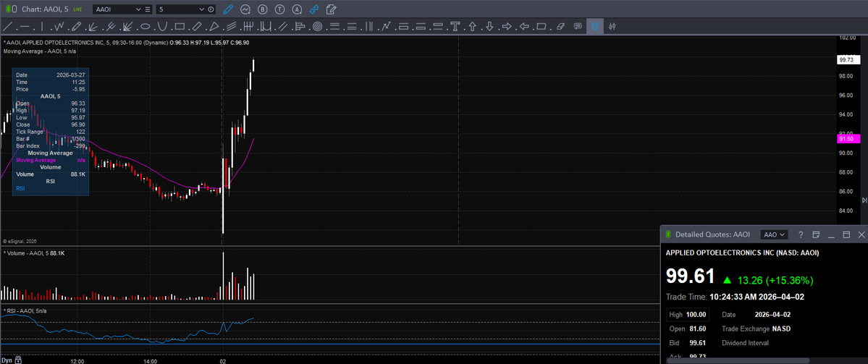The height and width of the screenshot is (364, 868).
Task: Open the symbol list icon beside AAOI field
Action: [x=147, y=9]
